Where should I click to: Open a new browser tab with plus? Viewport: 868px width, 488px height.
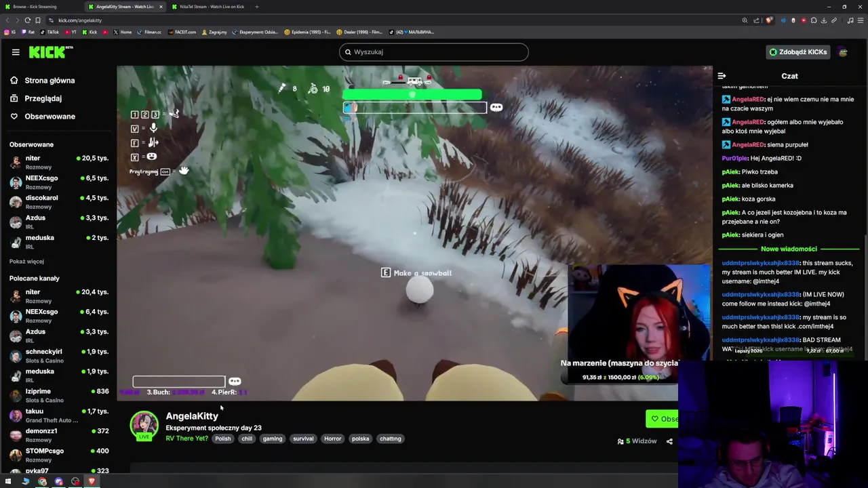(256, 7)
